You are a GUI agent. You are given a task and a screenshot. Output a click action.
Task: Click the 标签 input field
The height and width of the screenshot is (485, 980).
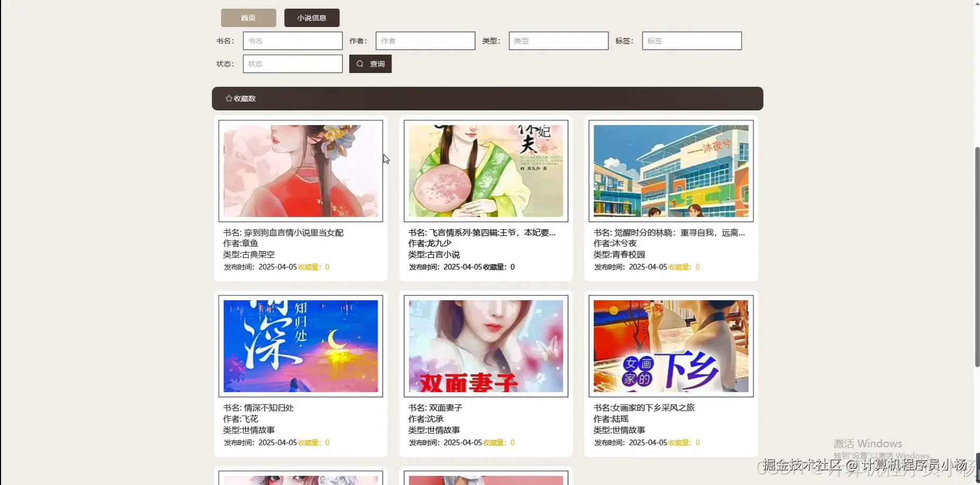click(x=691, y=40)
